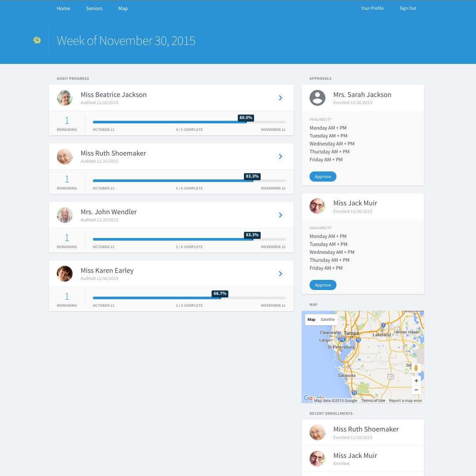Click Karen Earley's avatar photo

(65, 274)
